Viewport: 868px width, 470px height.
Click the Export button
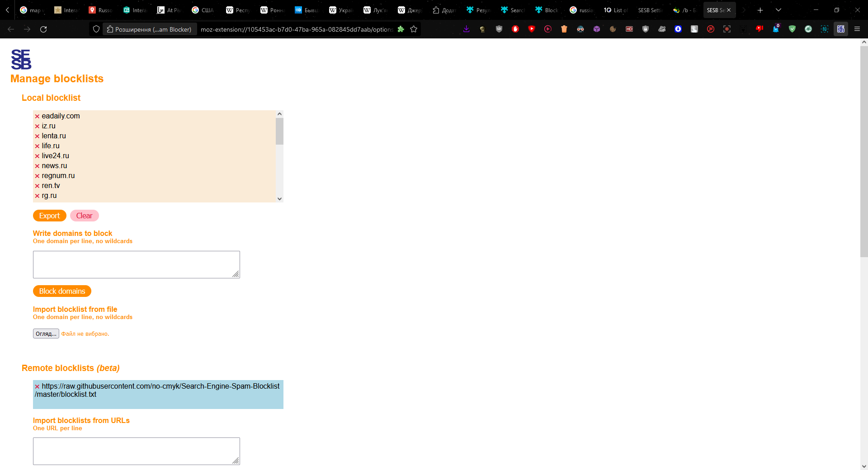pos(50,216)
